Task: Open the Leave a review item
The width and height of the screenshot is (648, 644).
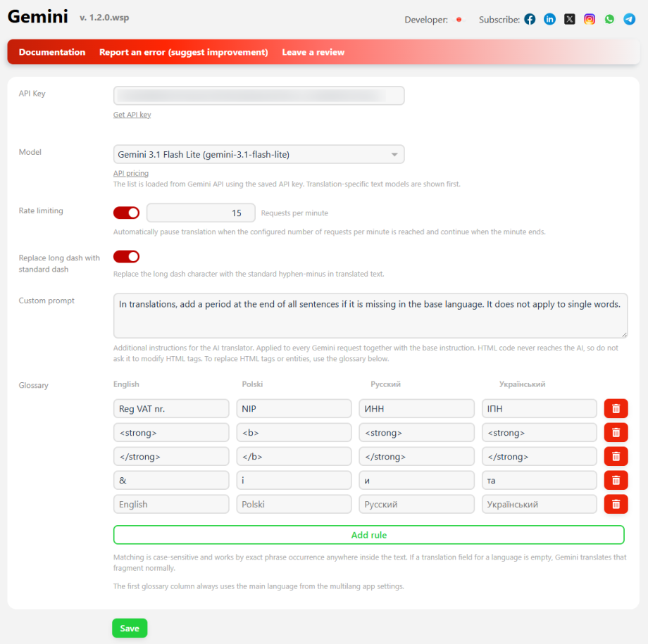Action: pyautogui.click(x=313, y=52)
